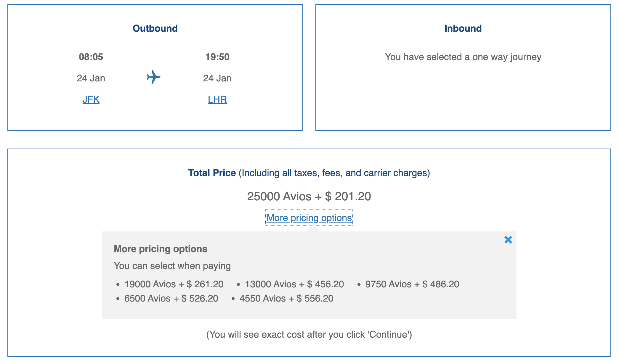Screen dimensions: 619x364
Task: Click the departure time 08:05
Action: tap(91, 57)
